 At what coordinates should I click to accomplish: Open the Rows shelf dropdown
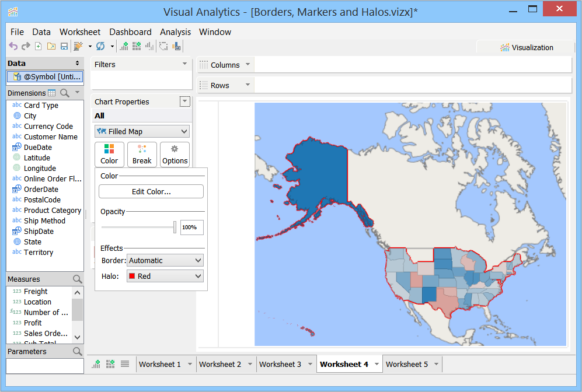coord(248,85)
